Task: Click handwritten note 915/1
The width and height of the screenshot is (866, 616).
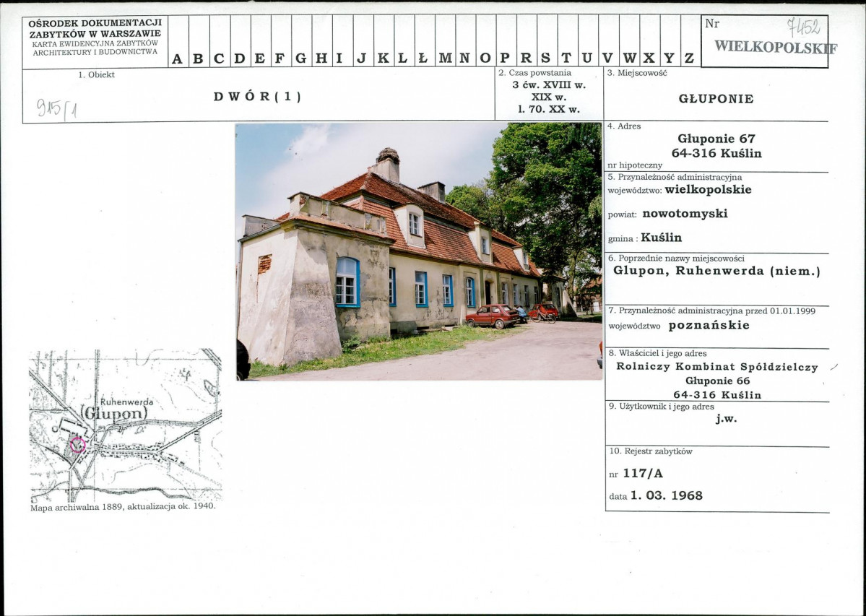Action: tap(57, 109)
